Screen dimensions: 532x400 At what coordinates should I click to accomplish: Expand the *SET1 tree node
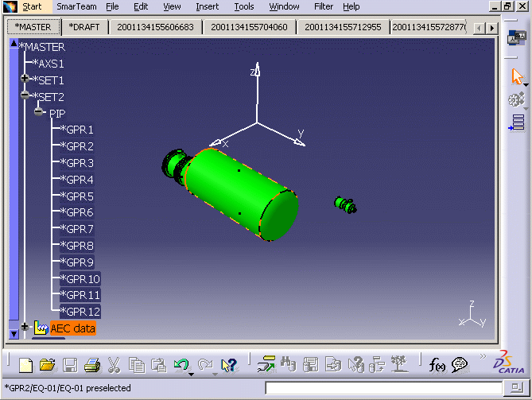pos(25,79)
